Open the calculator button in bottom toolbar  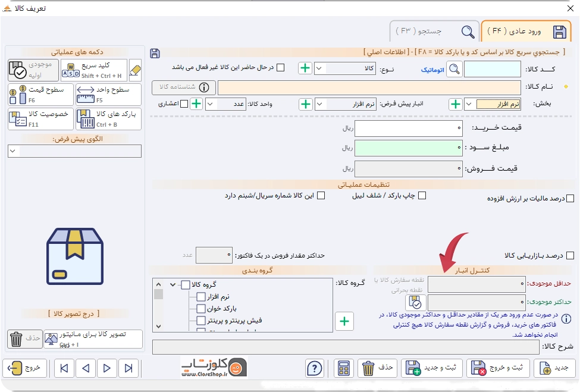click(x=344, y=368)
